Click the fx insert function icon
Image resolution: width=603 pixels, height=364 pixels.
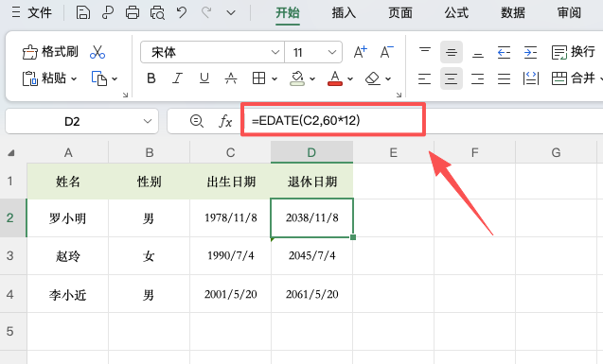pos(225,121)
